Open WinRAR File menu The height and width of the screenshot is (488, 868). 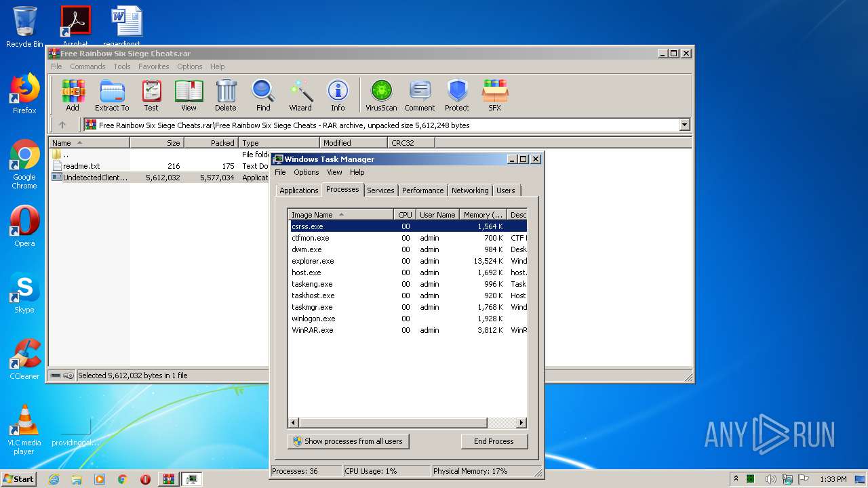(x=56, y=66)
